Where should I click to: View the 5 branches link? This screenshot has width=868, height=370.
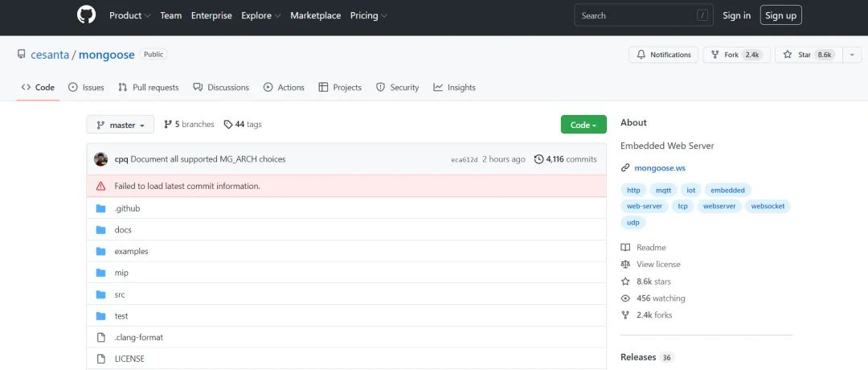pos(189,125)
